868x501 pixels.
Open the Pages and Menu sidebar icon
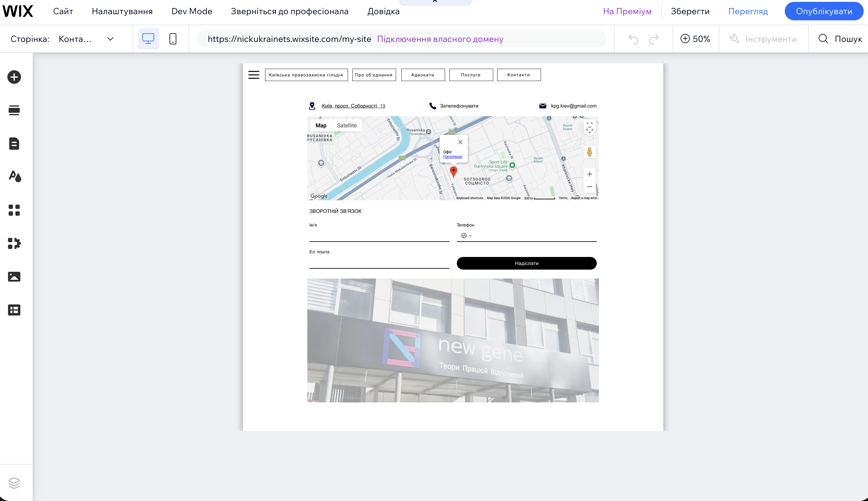click(x=14, y=144)
